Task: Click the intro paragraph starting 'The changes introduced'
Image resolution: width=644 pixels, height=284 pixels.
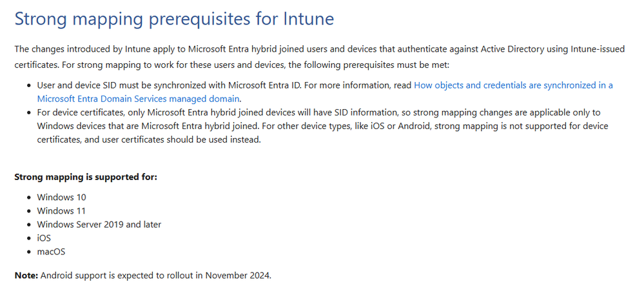Action: tap(320, 57)
